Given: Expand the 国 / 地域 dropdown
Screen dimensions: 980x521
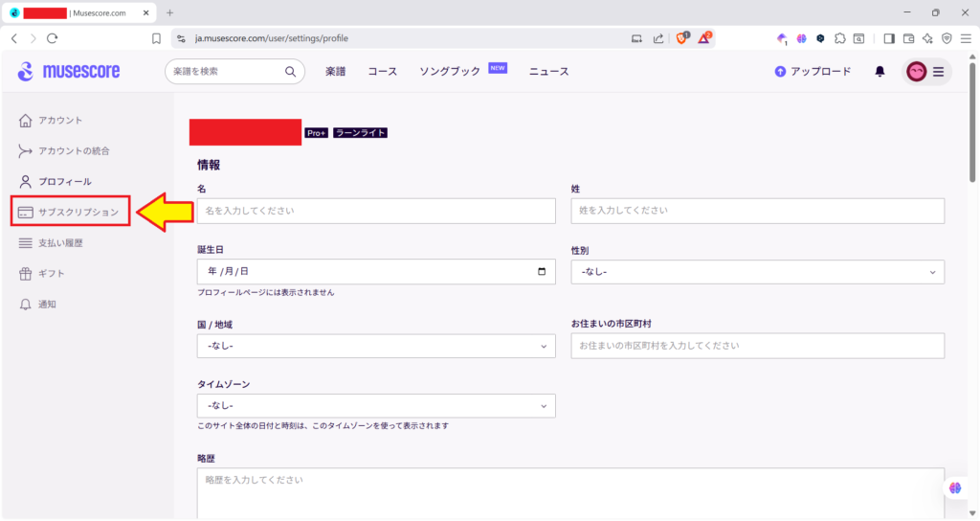Looking at the screenshot, I should point(376,346).
